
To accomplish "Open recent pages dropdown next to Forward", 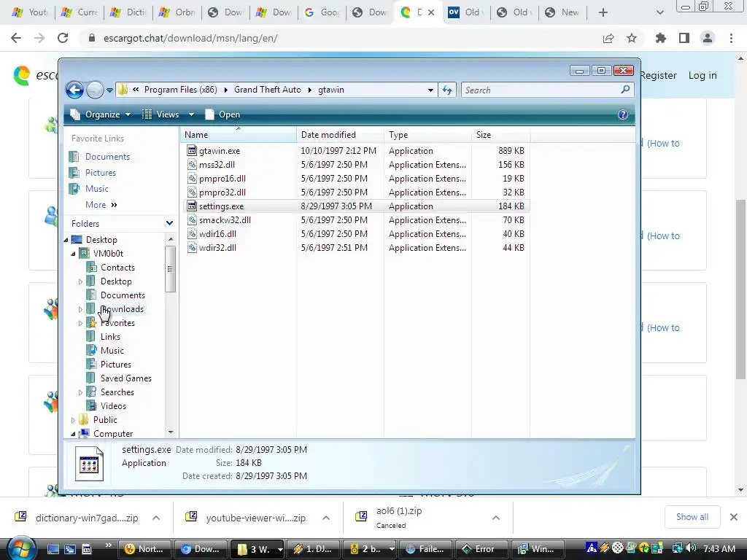I will tap(109, 90).
